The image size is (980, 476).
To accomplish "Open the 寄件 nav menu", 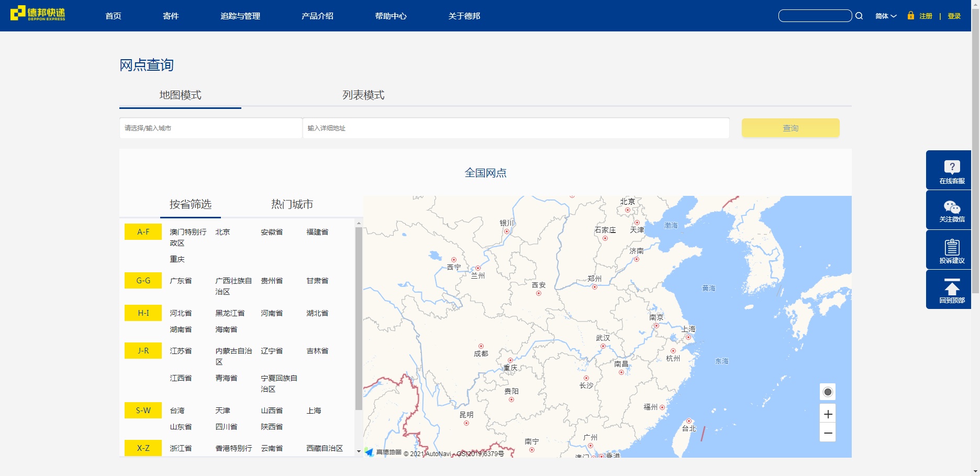I will point(171,16).
